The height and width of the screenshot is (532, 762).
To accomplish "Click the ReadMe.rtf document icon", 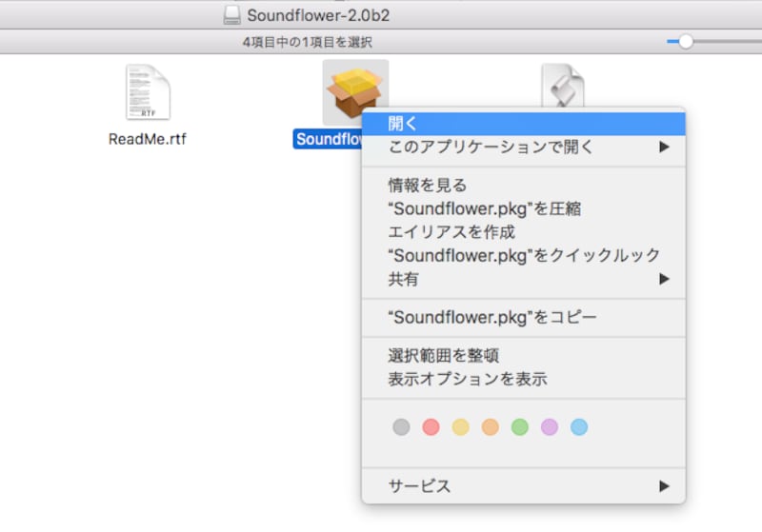I will 148,91.
